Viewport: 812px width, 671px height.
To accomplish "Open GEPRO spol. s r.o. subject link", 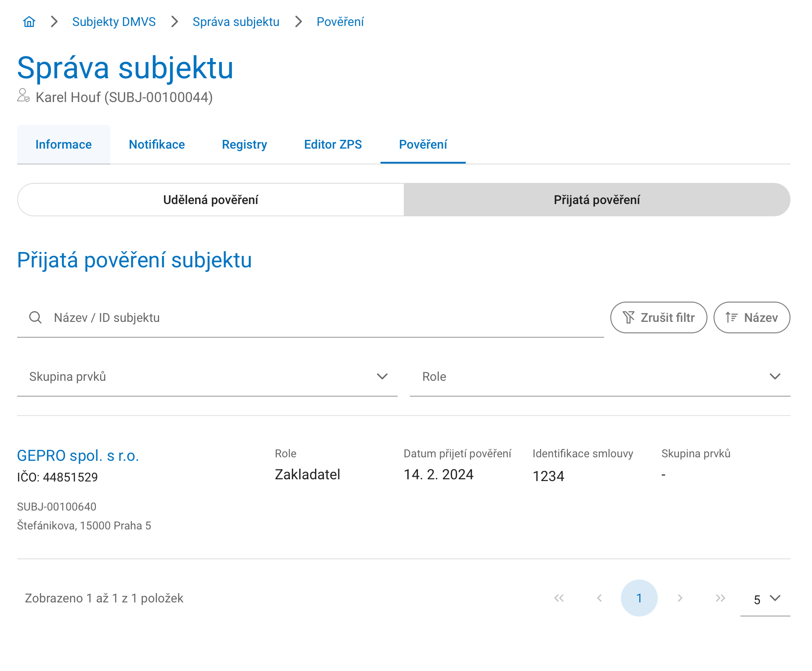I will tap(78, 456).
